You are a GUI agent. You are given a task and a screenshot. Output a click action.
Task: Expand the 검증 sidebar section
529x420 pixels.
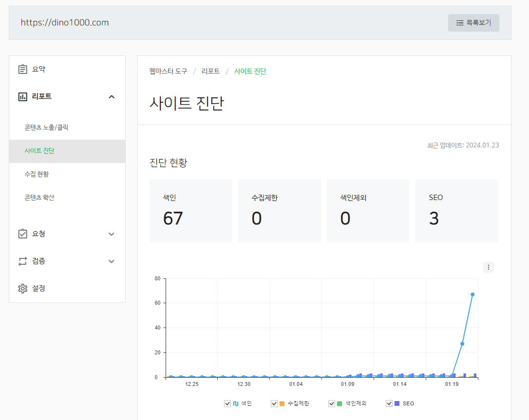click(x=112, y=261)
